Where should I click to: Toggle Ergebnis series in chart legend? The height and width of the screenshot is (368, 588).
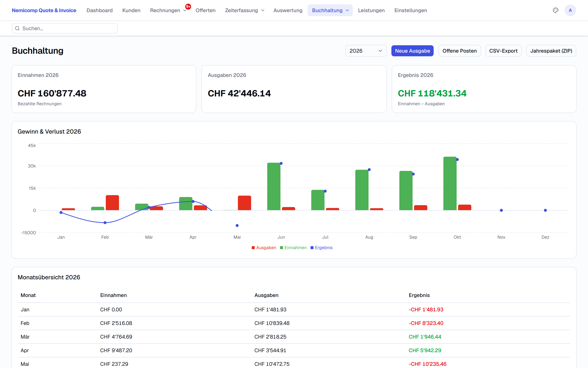(321, 247)
